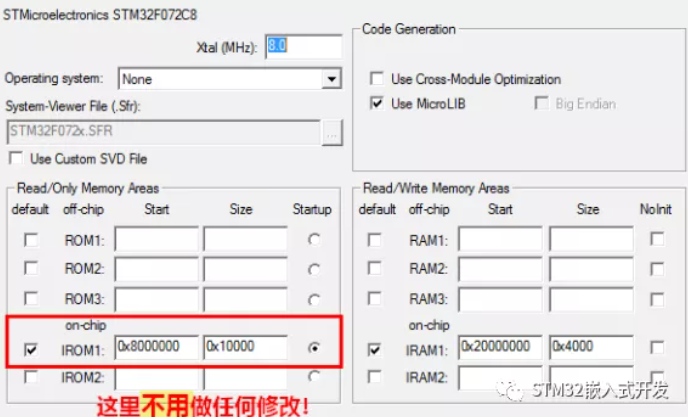
Task: Check the RAM3 default checkbox
Action: click(x=374, y=299)
